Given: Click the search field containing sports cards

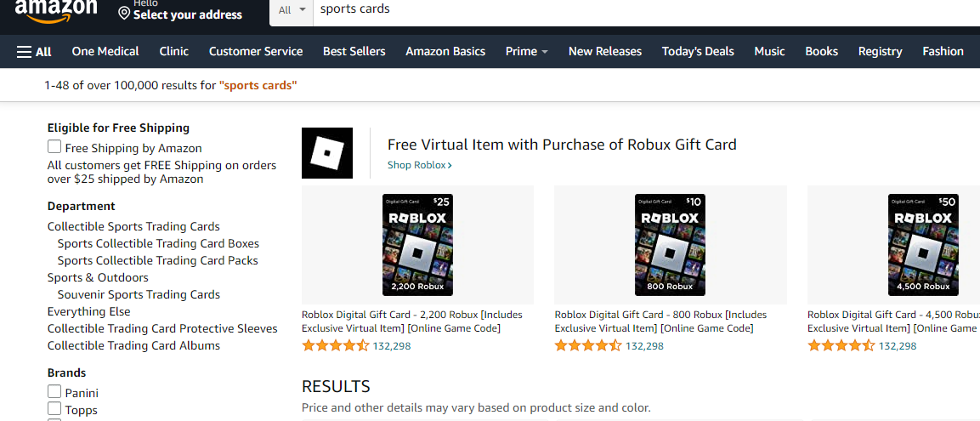Looking at the screenshot, I should [595, 10].
